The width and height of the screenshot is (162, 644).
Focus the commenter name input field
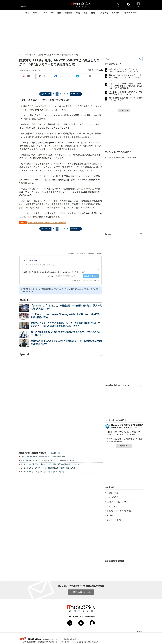point(68,276)
